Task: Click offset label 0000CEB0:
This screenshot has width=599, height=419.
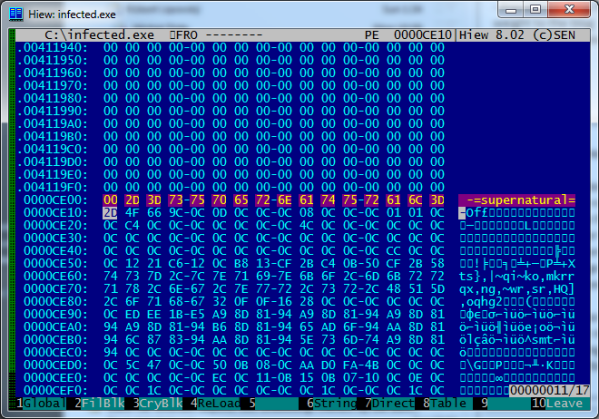Action: click(x=55, y=340)
